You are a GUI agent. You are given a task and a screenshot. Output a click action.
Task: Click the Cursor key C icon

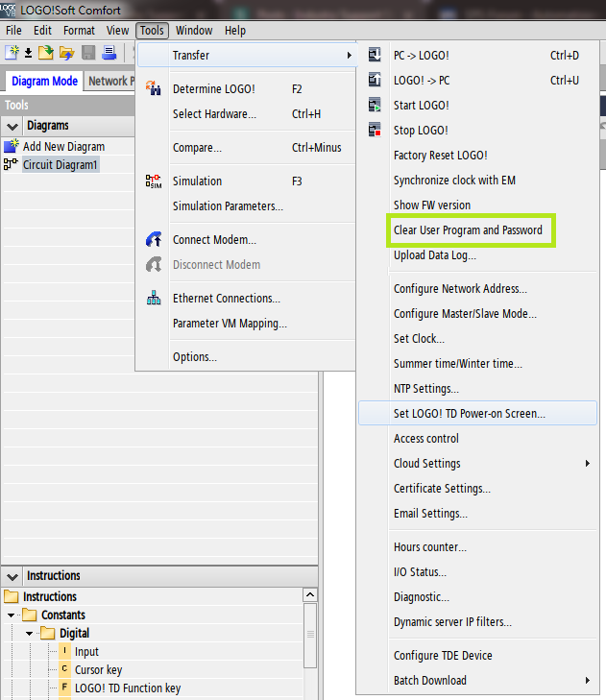click(x=64, y=669)
